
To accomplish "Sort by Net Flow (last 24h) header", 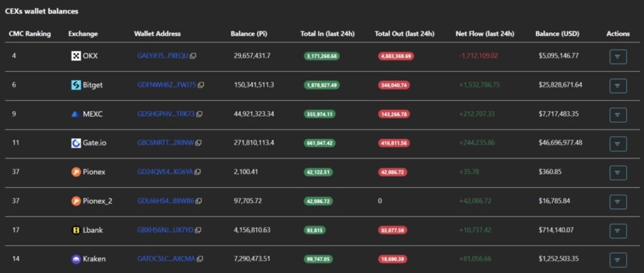I will click(484, 33).
